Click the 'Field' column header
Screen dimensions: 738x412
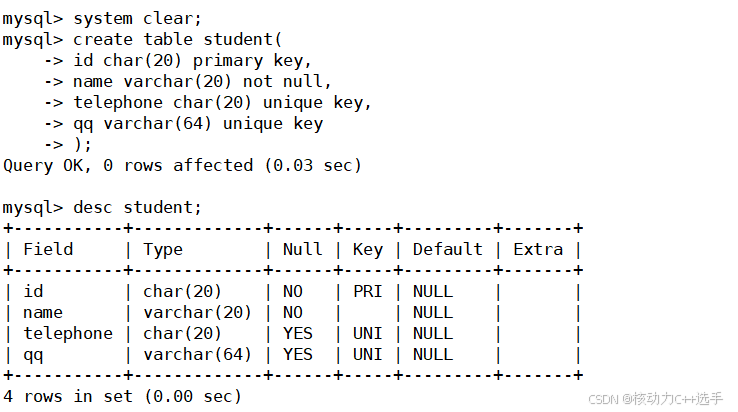(x=48, y=249)
